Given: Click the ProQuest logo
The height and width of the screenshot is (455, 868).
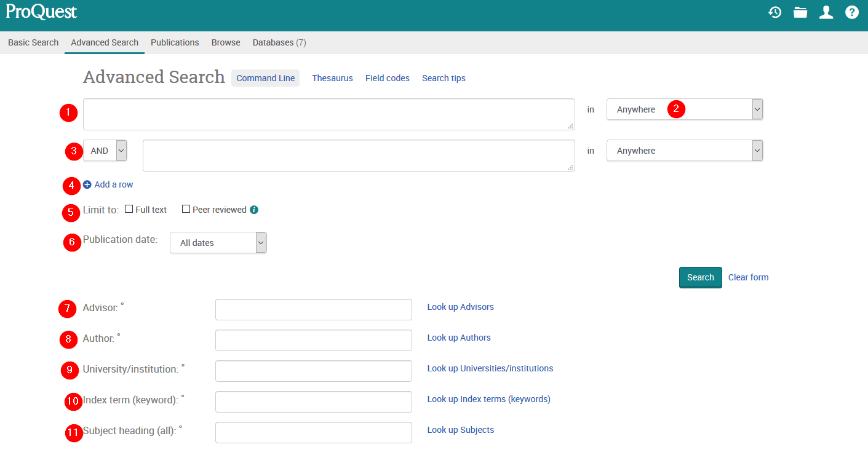Looking at the screenshot, I should (42, 12).
